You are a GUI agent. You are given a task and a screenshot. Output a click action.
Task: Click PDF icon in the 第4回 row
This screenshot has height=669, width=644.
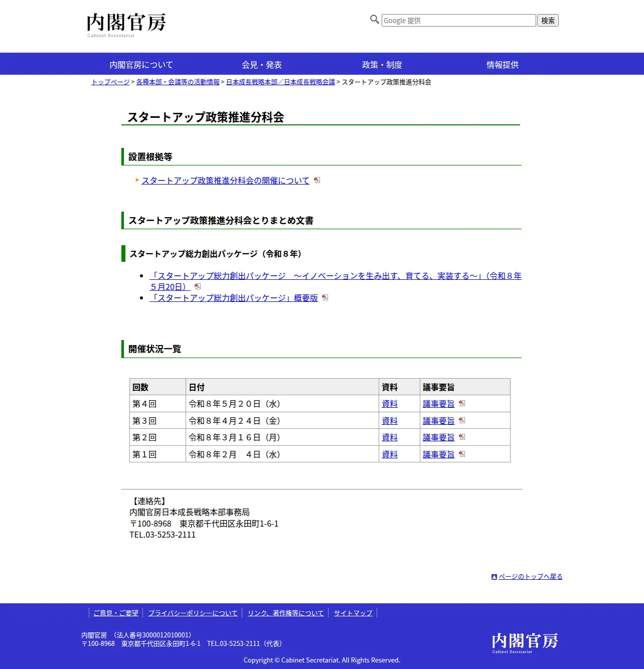(x=462, y=403)
